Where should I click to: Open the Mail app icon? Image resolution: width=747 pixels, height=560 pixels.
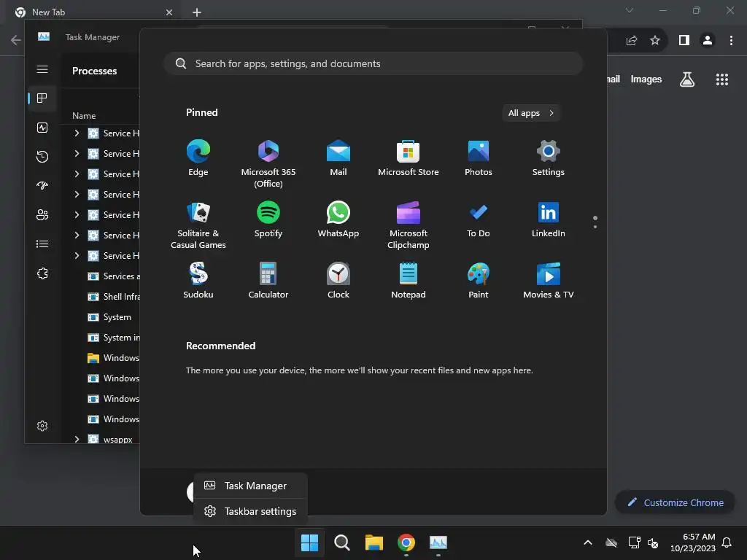point(338,158)
